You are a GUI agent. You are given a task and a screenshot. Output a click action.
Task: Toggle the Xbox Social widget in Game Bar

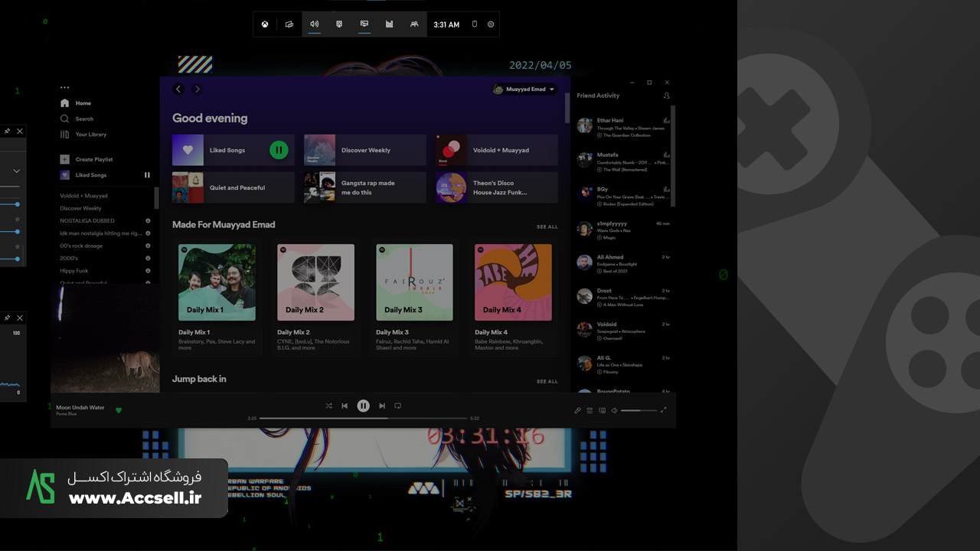pos(414,24)
